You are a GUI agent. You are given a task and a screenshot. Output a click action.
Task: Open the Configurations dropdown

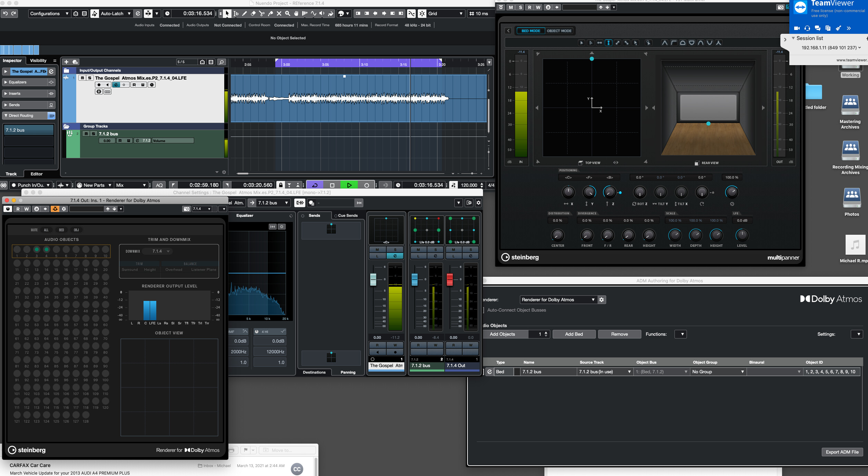(49, 13)
